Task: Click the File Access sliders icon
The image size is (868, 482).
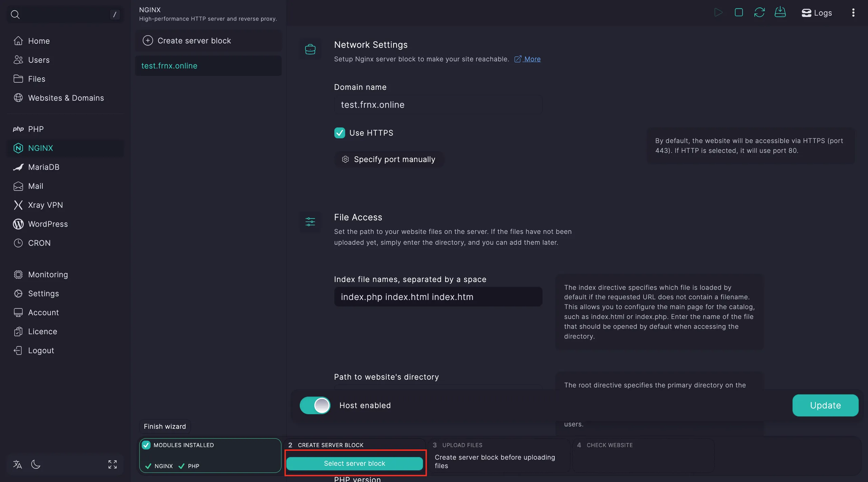Action: tap(310, 222)
